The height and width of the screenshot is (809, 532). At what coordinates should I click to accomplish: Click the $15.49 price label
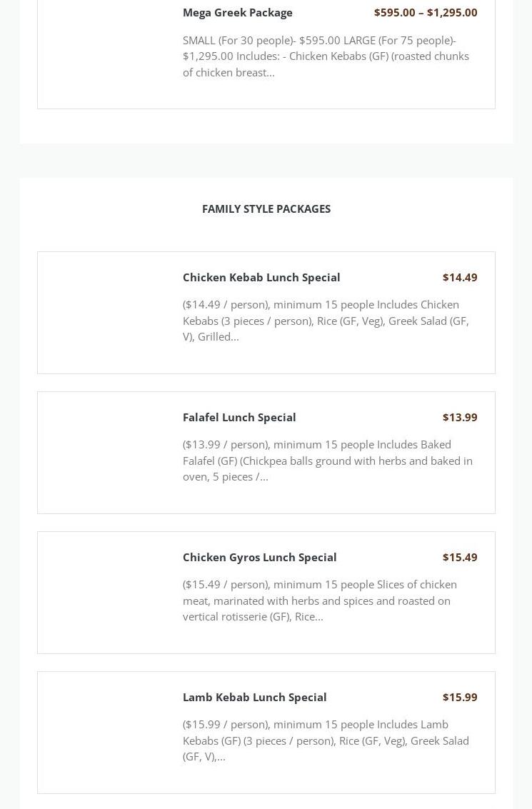(460, 557)
